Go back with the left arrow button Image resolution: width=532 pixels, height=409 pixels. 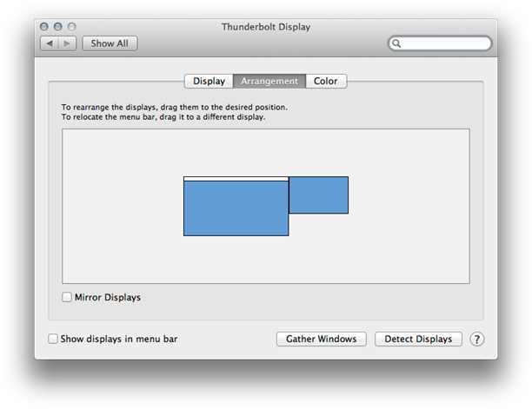50,43
